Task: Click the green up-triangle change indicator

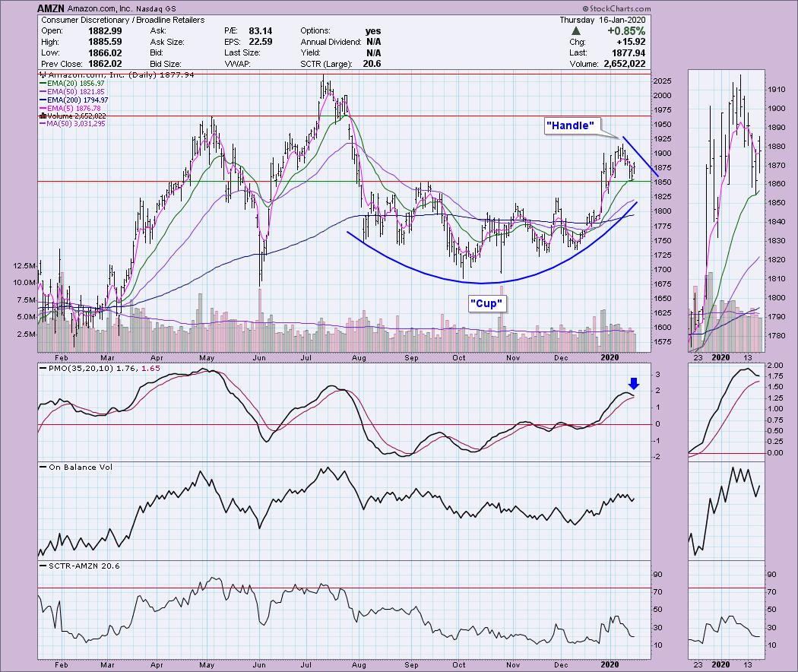Action: click(576, 31)
